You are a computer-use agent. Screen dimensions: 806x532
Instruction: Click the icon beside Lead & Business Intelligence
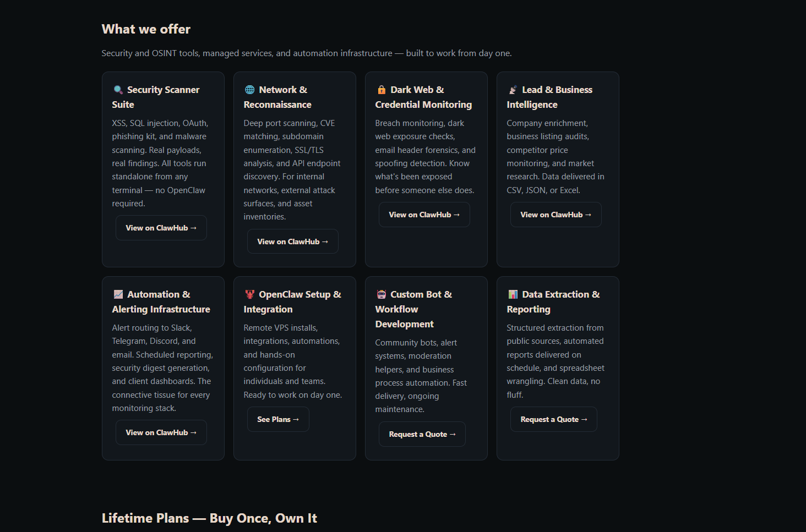pyautogui.click(x=513, y=90)
